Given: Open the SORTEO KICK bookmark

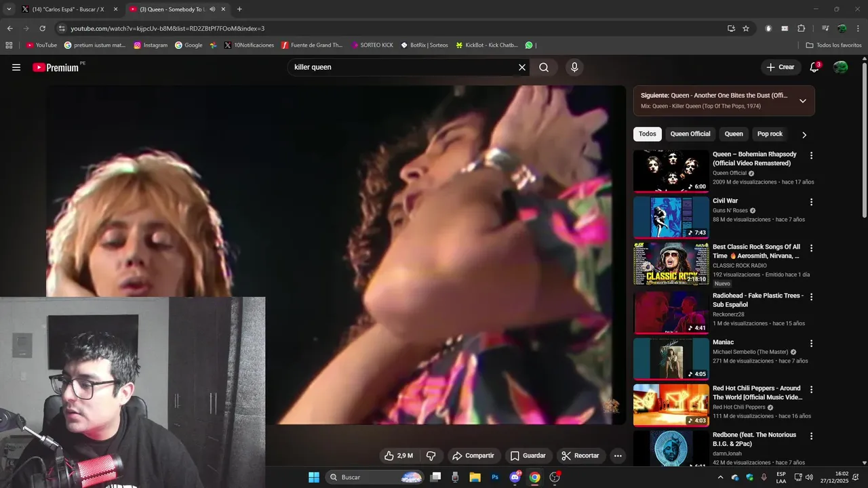Looking at the screenshot, I should pos(372,45).
